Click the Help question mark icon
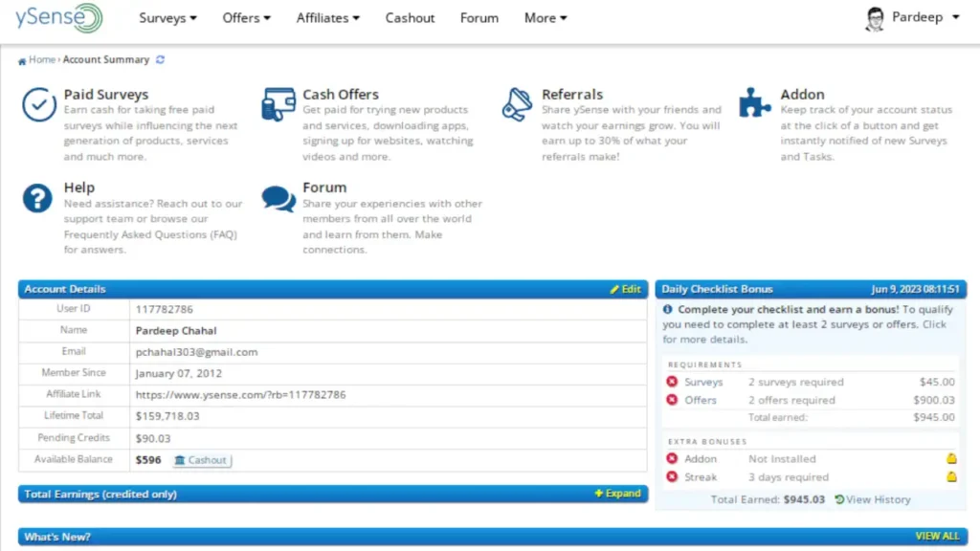Viewport: 980px width, 551px height. pyautogui.click(x=37, y=198)
